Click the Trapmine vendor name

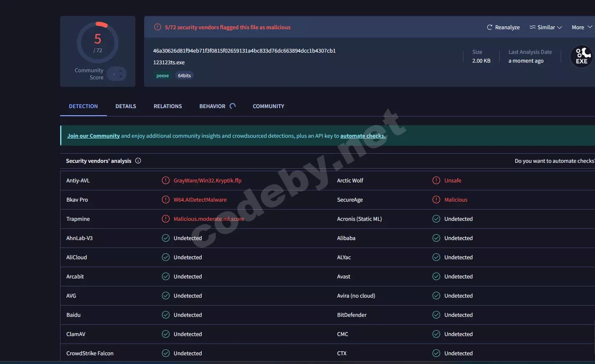(78, 219)
